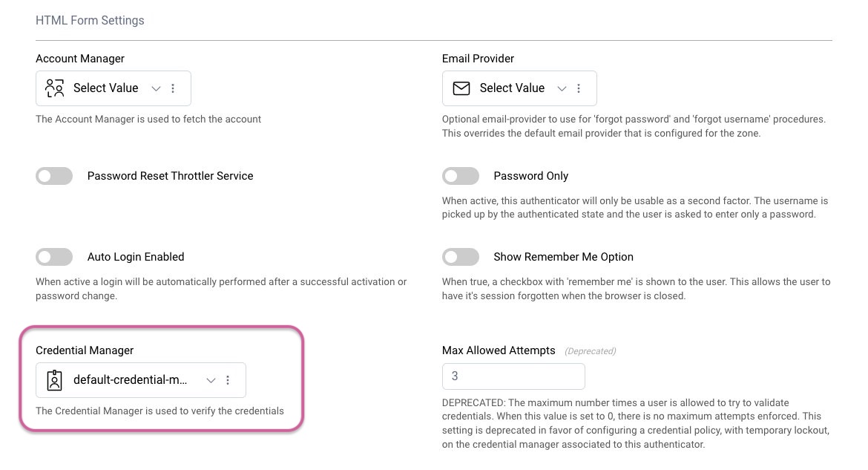
Task: Click the Email Provider envelope icon
Action: (x=461, y=88)
